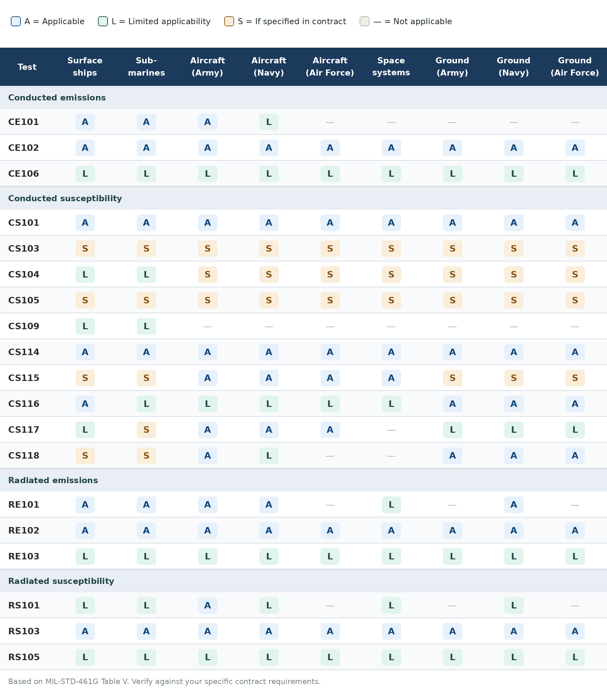Select the 'A = Applicable' legend text
Viewport: 607px width, 700px height.
pyautogui.click(x=54, y=21)
